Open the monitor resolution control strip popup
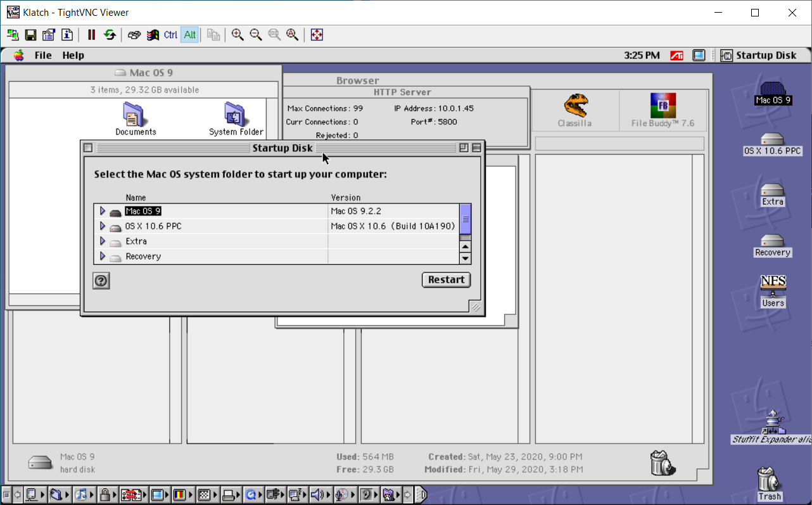The height and width of the screenshot is (505, 812). (x=160, y=494)
